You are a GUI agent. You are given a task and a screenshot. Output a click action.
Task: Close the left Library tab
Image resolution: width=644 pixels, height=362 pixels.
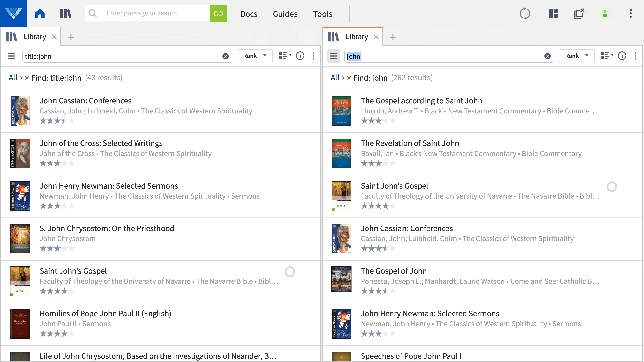[54, 37]
